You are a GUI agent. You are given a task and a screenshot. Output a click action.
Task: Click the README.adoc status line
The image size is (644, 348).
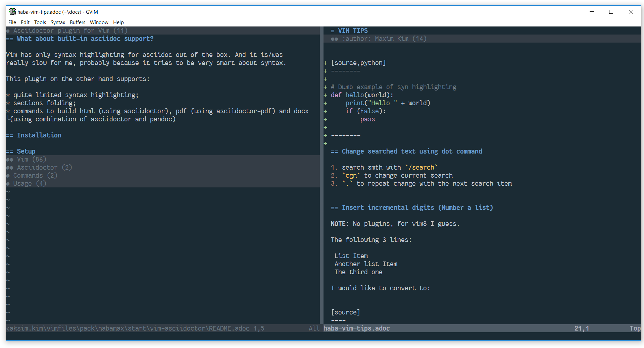(x=162, y=328)
